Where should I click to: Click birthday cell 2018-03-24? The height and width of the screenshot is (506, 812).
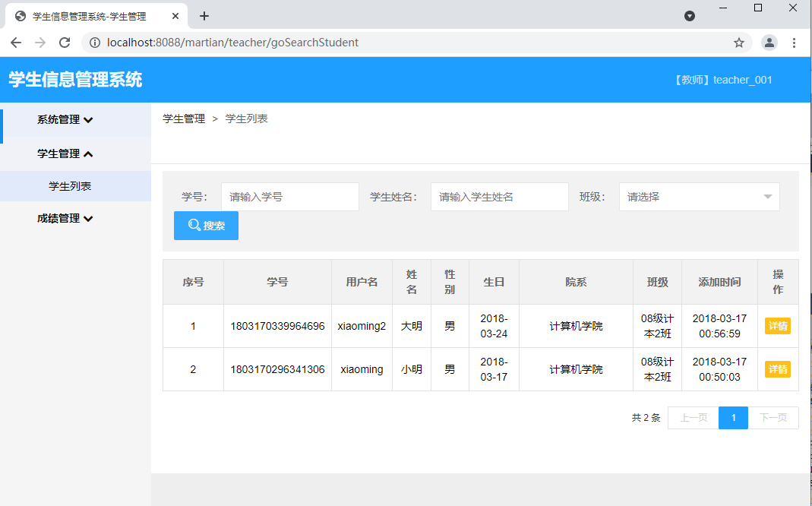[494, 326]
